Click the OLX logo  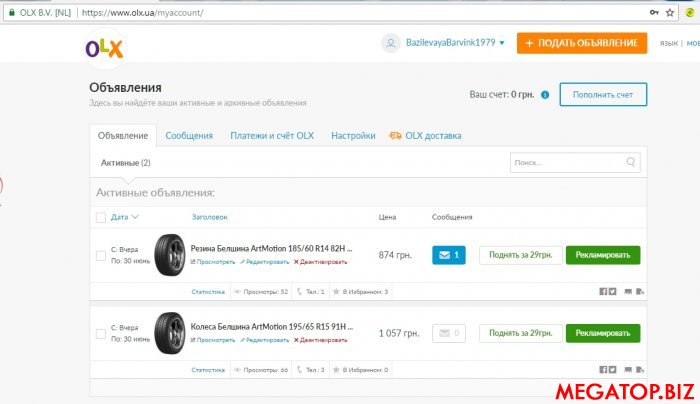coord(104,49)
